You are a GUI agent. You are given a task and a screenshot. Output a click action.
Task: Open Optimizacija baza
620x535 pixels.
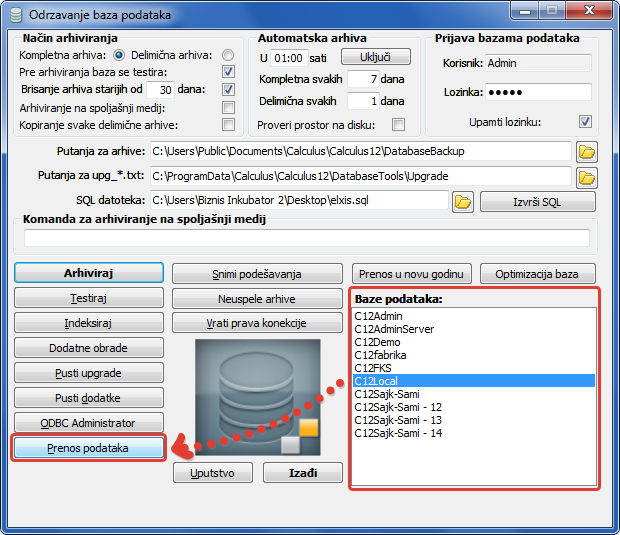[x=538, y=273]
